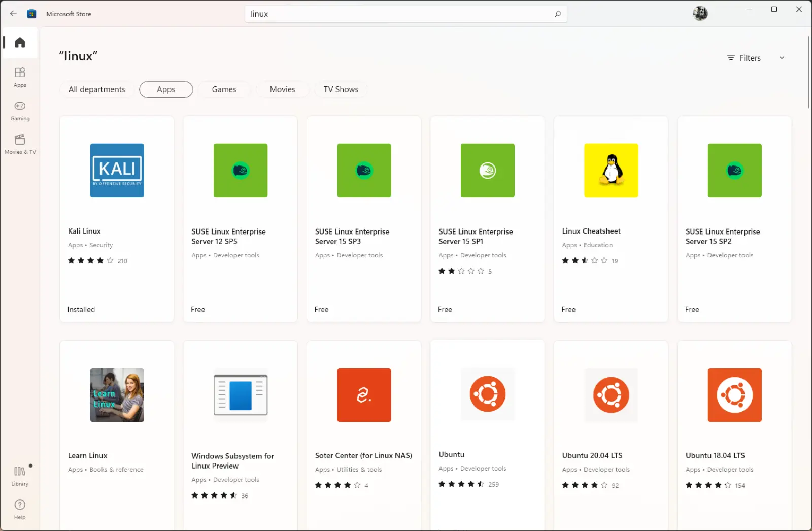This screenshot has width=812, height=531.
Task: Click the Ubuntu title text
Action: (x=451, y=454)
